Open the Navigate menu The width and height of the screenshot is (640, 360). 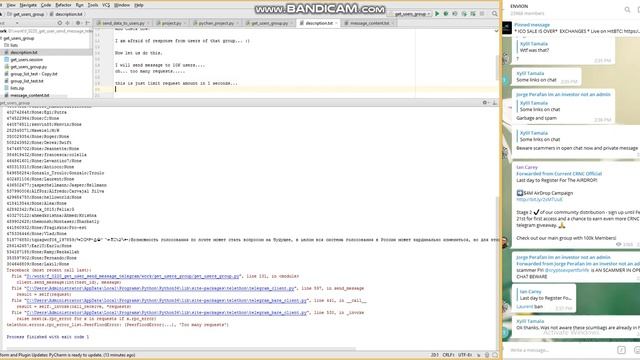coord(28,5)
